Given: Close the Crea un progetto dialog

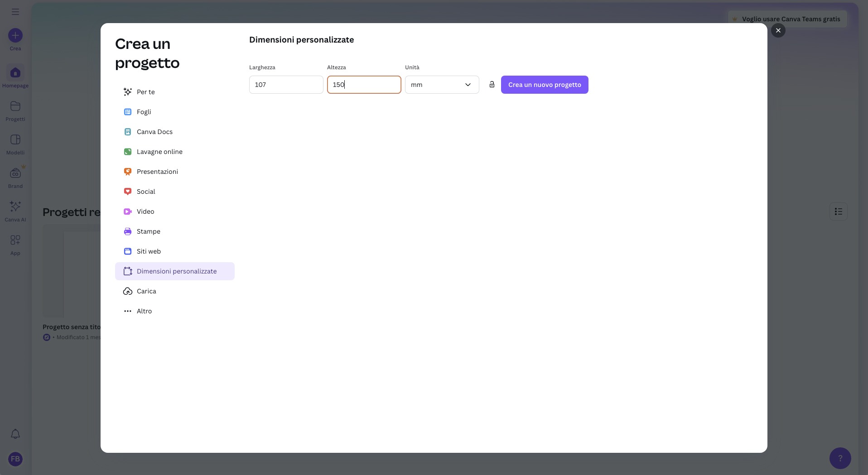Looking at the screenshot, I should [x=778, y=30].
